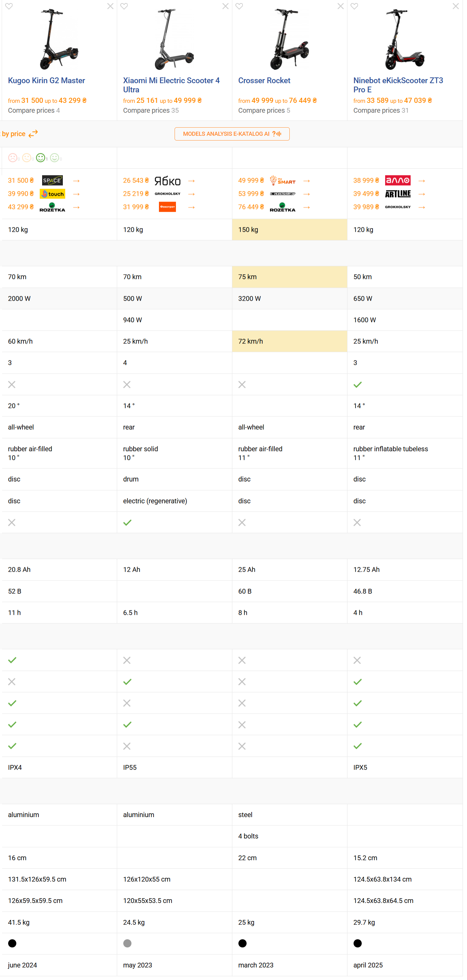Open the Space store offer for 31 500 ₴
467x980 pixels.
53,180
